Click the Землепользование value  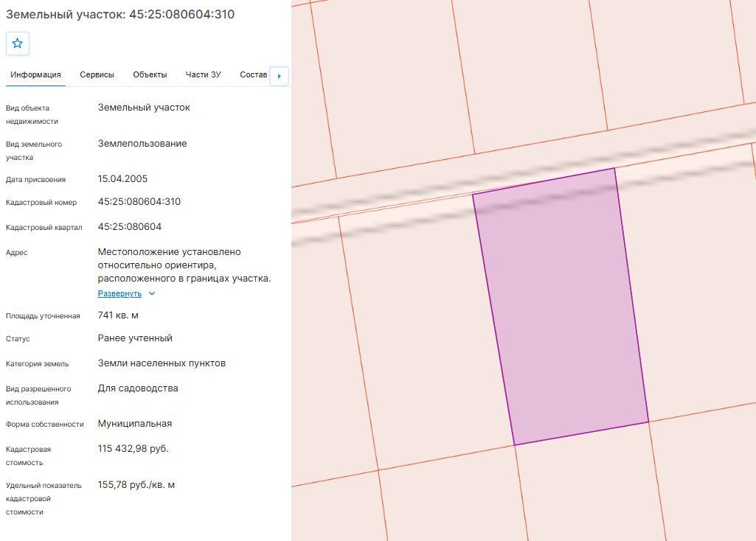pos(142,144)
